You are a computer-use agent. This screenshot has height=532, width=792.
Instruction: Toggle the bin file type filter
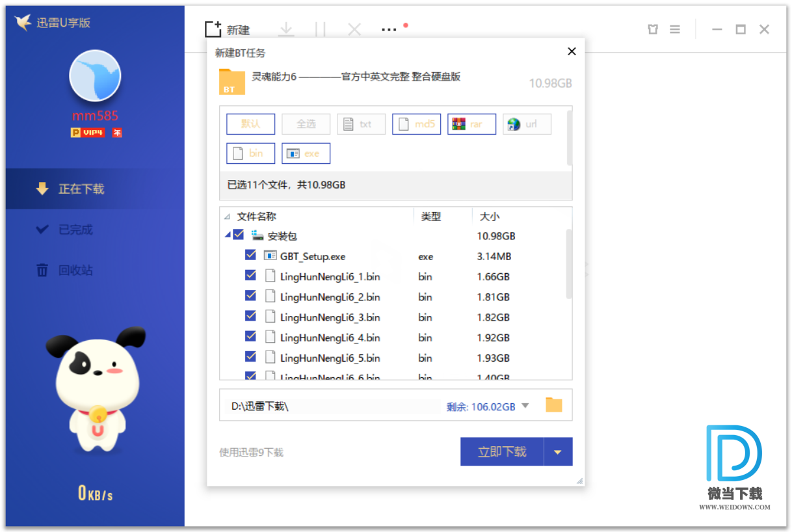(x=251, y=153)
